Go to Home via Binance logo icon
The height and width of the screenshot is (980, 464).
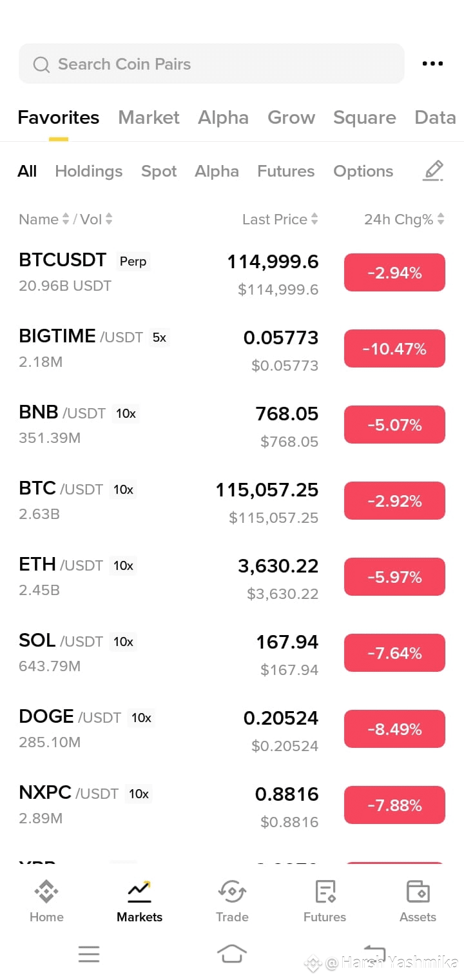[x=46, y=892]
